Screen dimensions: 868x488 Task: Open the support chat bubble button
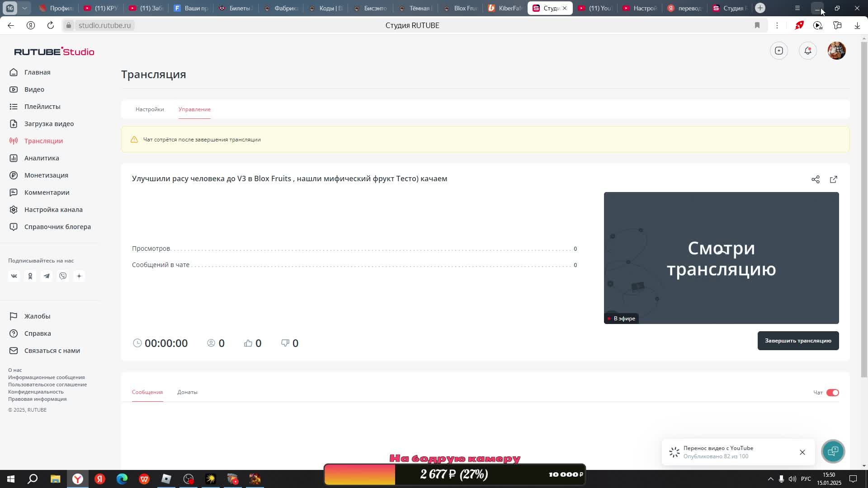[833, 451]
